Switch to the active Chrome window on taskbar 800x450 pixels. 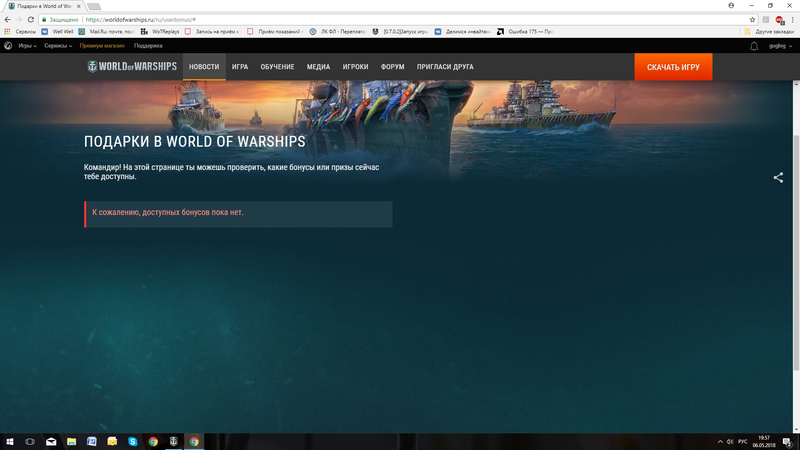click(x=194, y=441)
